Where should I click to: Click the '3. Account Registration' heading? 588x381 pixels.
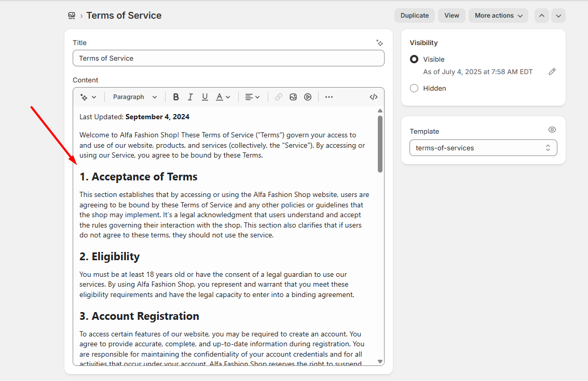139,316
